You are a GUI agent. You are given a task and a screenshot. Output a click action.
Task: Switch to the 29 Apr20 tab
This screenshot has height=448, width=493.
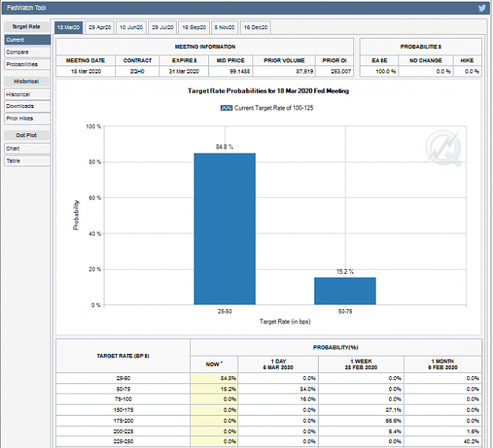click(99, 28)
